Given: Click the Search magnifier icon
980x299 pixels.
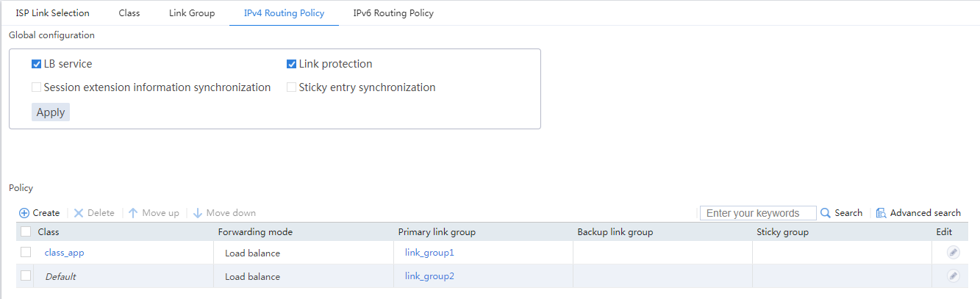Looking at the screenshot, I should click(826, 213).
